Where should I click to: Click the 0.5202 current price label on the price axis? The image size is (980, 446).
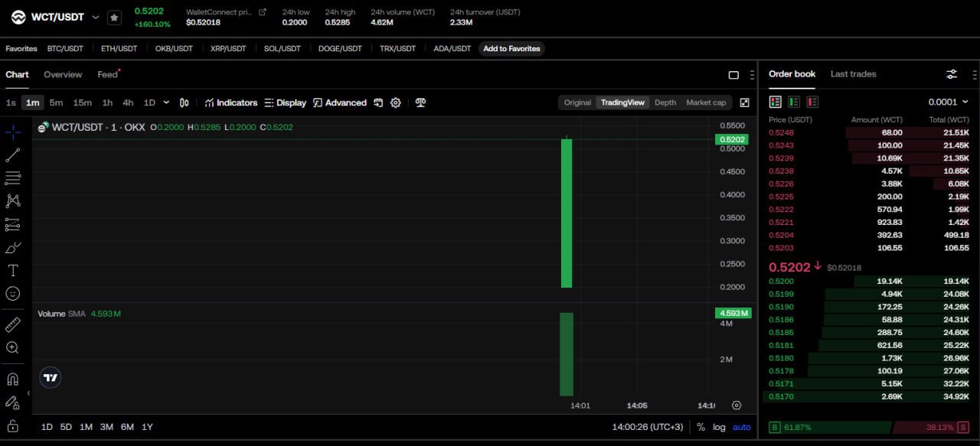click(x=731, y=139)
